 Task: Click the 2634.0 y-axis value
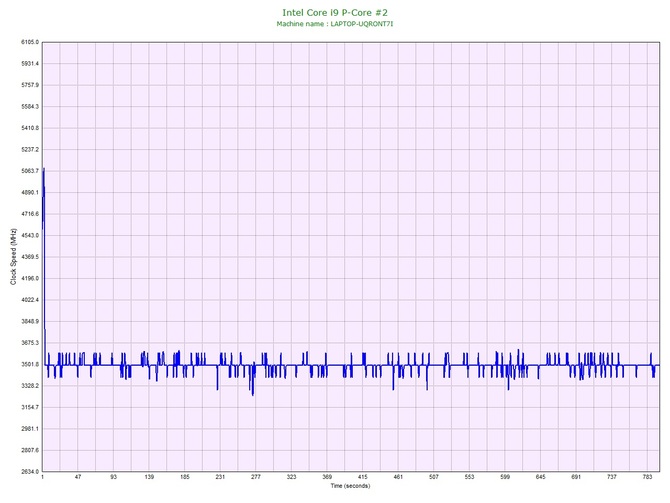[x=30, y=472]
